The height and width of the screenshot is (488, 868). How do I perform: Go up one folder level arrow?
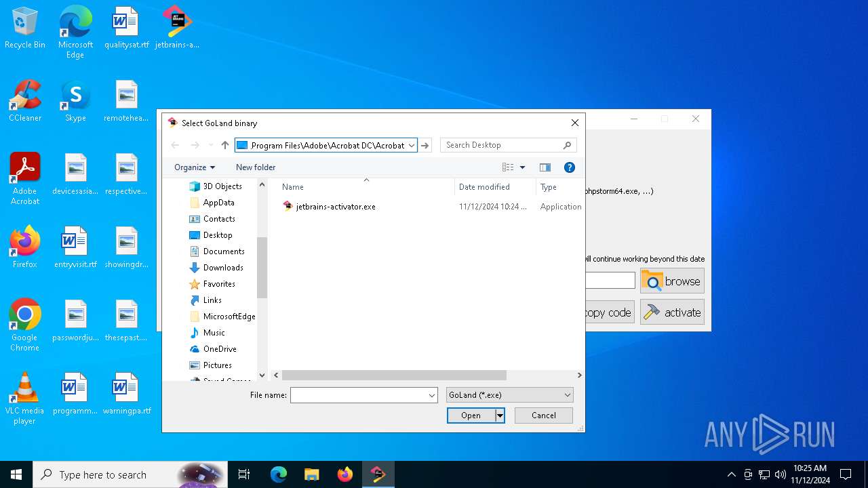[x=225, y=145]
